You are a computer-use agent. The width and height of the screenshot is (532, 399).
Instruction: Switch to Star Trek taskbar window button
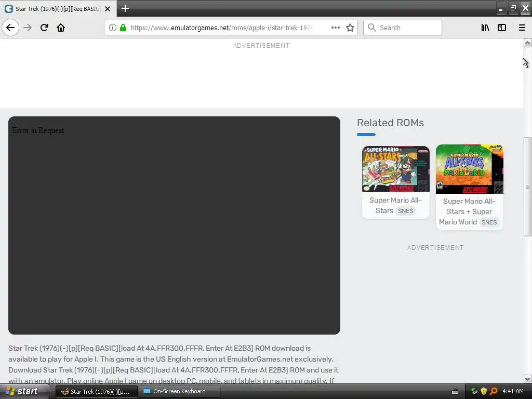96,392
